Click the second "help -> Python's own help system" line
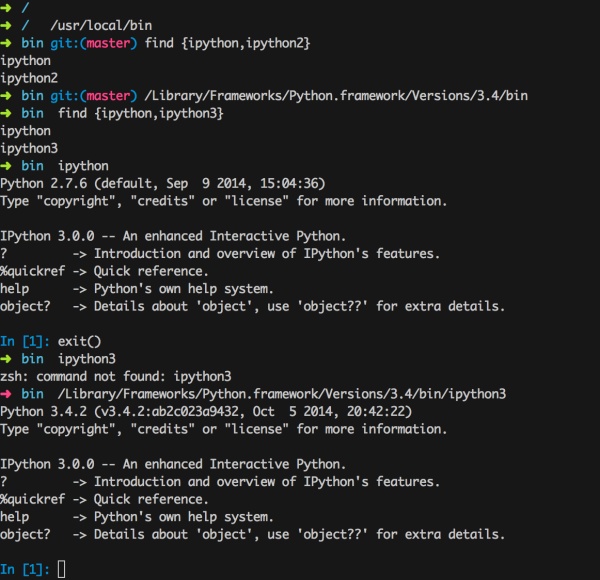600x580 pixels. tap(137, 517)
